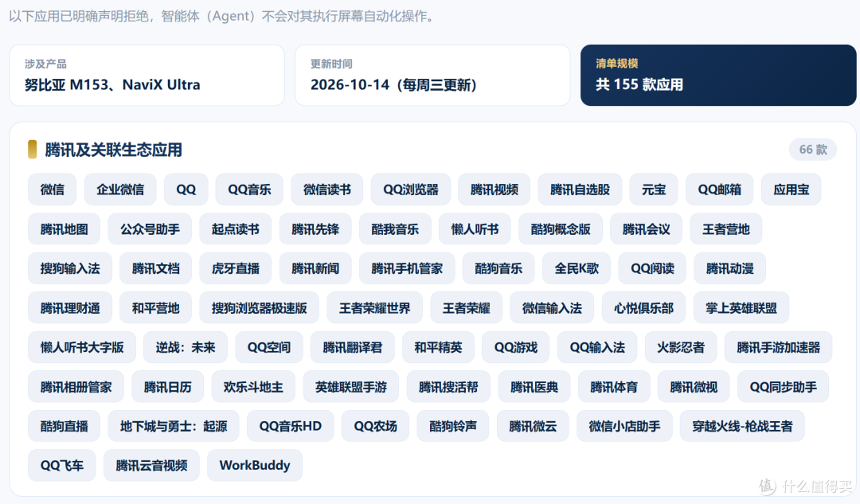Click the 腾讯会议 tag
860x504 pixels.
coord(646,229)
